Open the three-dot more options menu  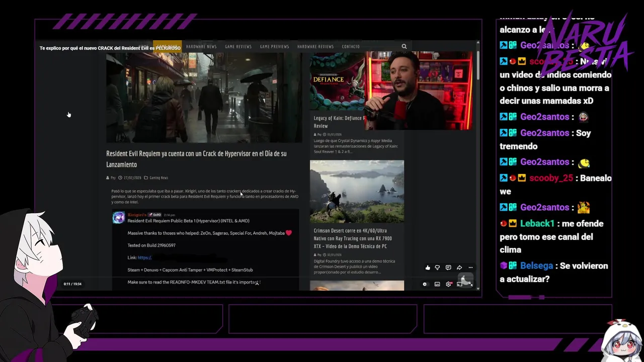click(470, 267)
